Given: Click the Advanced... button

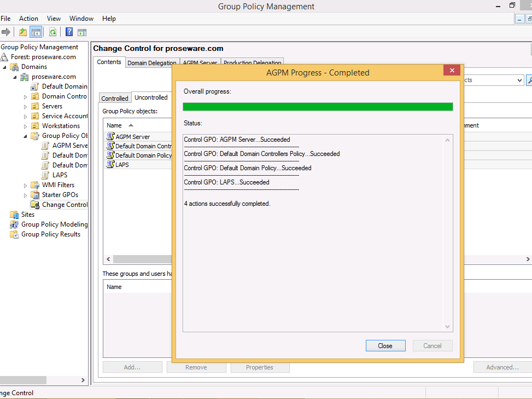Looking at the screenshot, I should 502,367.
